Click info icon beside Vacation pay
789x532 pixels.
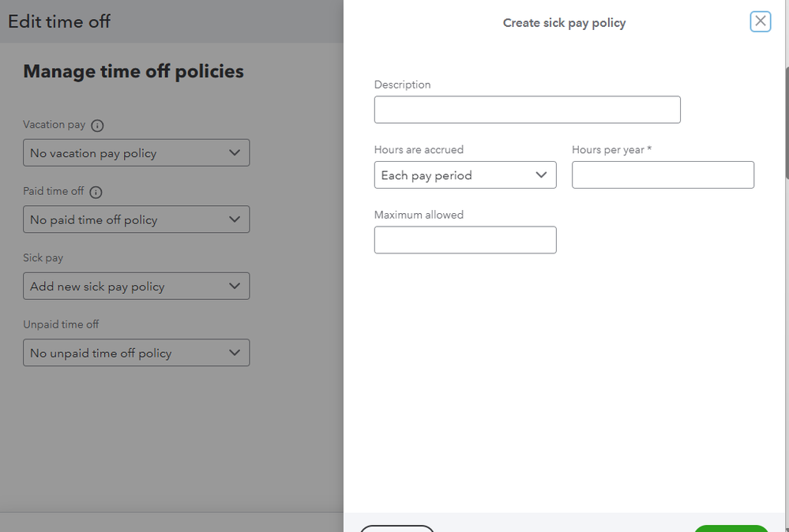[97, 126]
